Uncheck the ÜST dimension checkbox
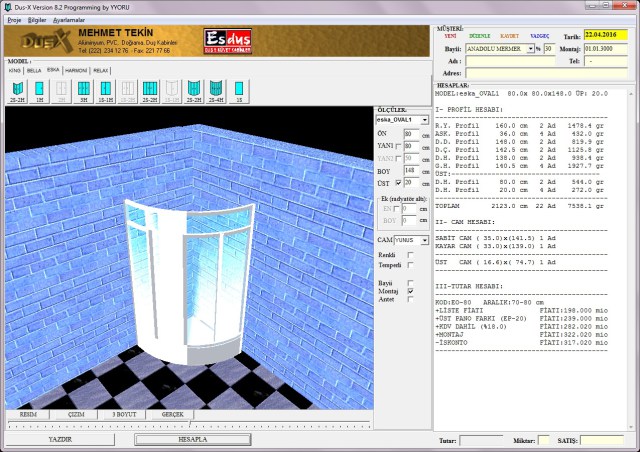640x452 pixels. (397, 182)
